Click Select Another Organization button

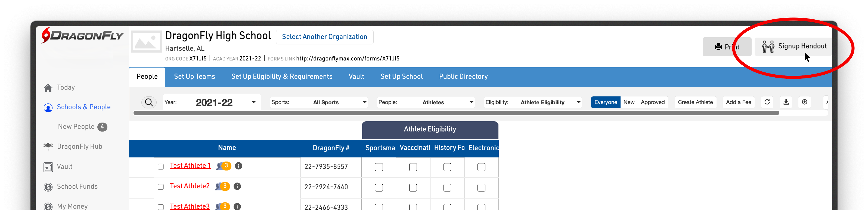[324, 37]
